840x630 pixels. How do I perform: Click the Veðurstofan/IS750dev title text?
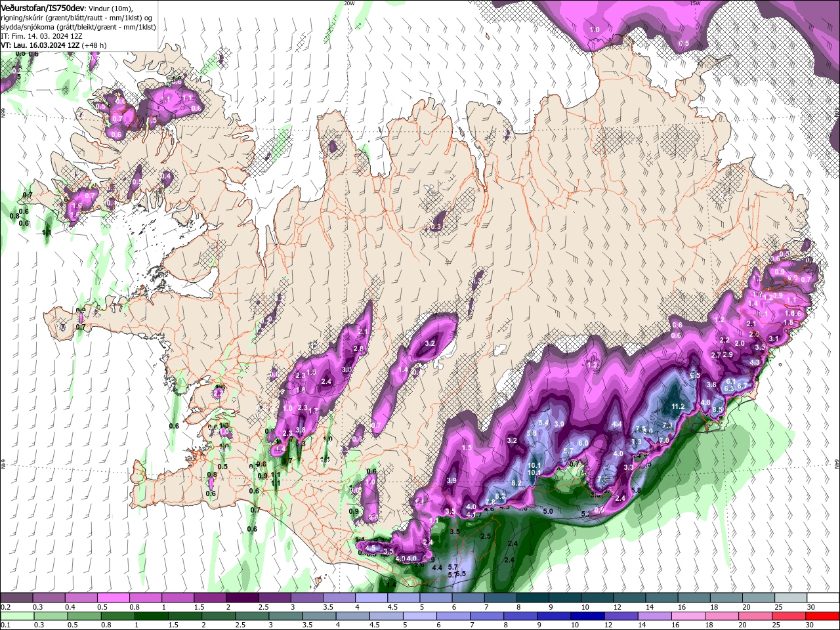[43, 8]
